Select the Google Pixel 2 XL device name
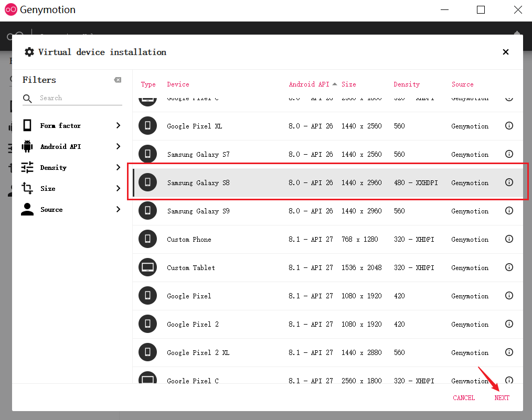 click(x=198, y=352)
